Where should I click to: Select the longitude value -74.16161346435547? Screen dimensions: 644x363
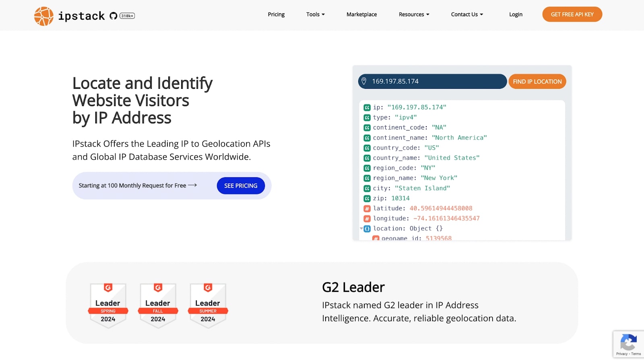point(446,219)
